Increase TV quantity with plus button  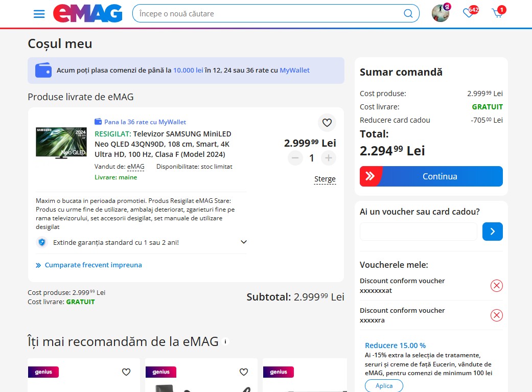click(329, 158)
